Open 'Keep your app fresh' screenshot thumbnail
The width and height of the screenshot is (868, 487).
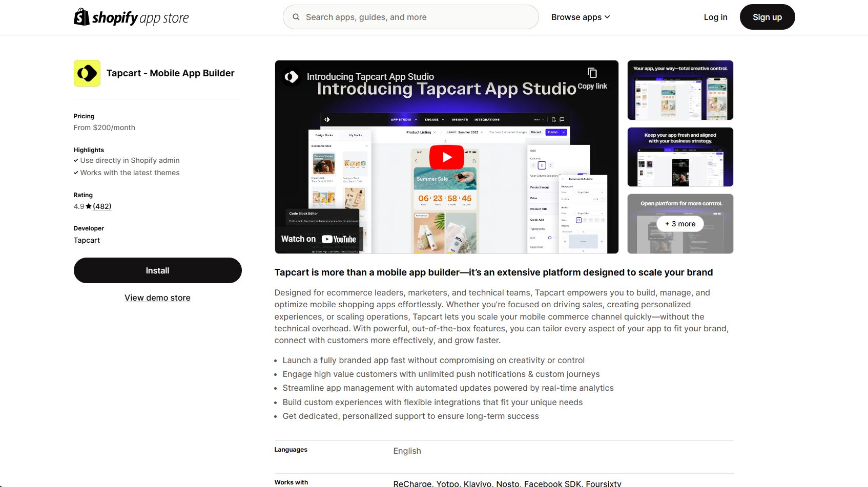(x=680, y=157)
